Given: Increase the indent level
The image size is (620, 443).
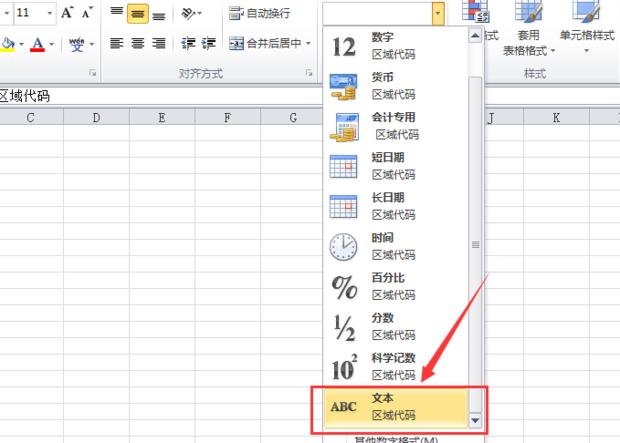Looking at the screenshot, I should coord(208,43).
